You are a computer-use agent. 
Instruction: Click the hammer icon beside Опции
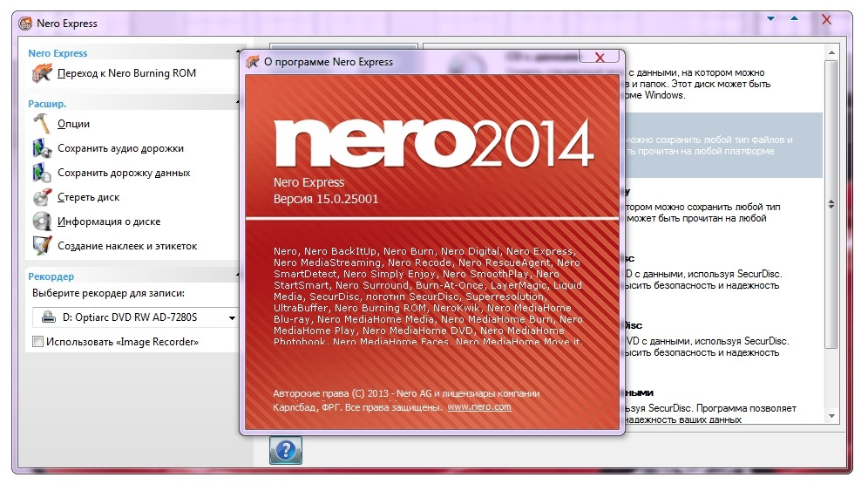[x=42, y=124]
